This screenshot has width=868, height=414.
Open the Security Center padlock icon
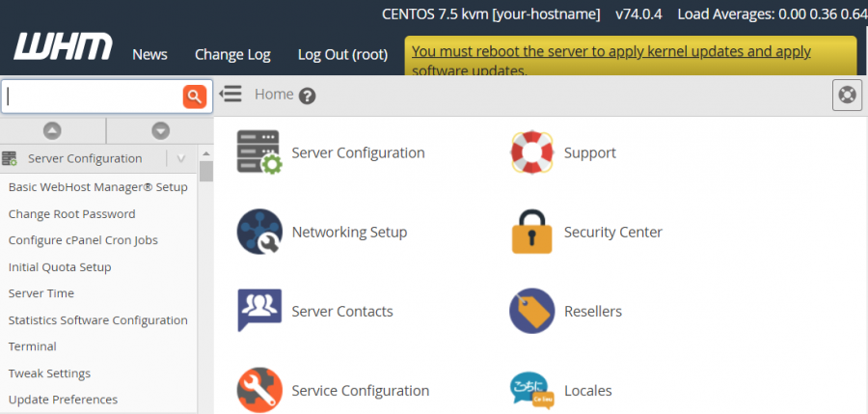point(531,232)
